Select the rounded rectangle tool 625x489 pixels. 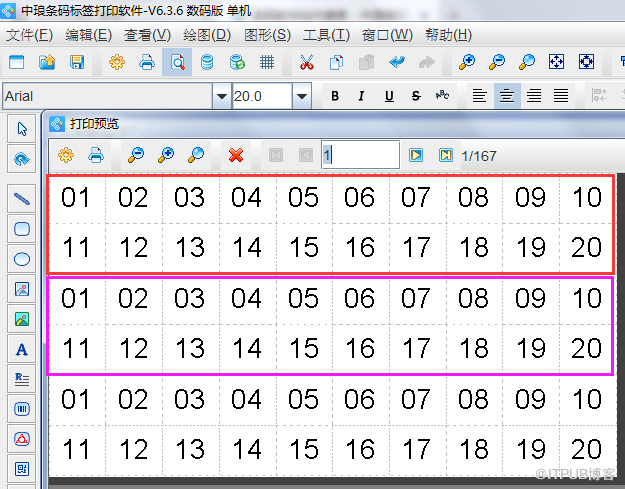click(22, 229)
